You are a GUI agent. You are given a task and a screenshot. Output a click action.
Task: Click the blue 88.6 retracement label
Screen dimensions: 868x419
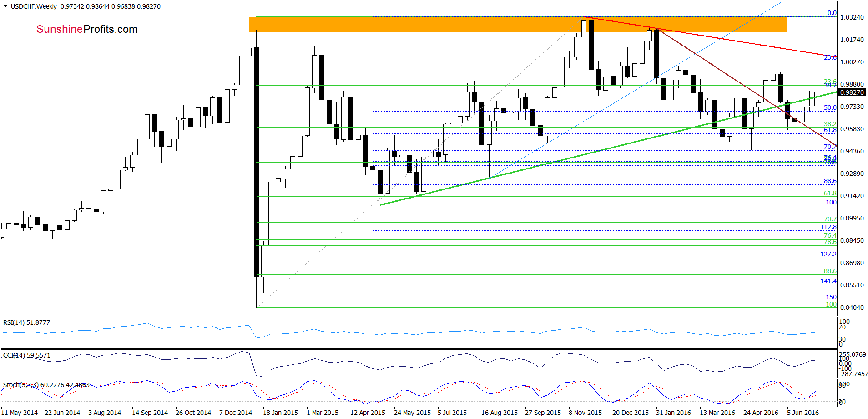pyautogui.click(x=830, y=181)
